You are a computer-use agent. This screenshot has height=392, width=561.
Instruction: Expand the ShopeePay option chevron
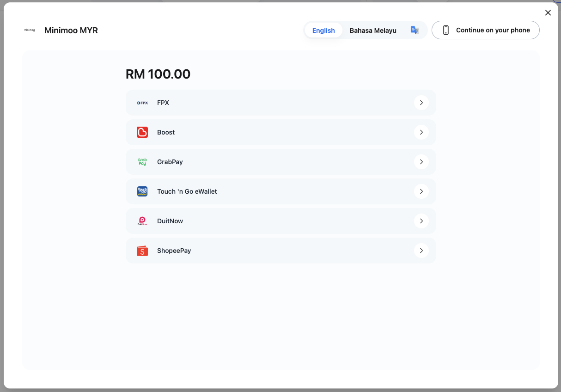(421, 251)
